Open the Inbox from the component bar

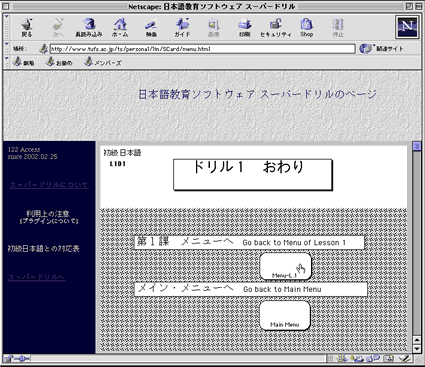(x=358, y=359)
